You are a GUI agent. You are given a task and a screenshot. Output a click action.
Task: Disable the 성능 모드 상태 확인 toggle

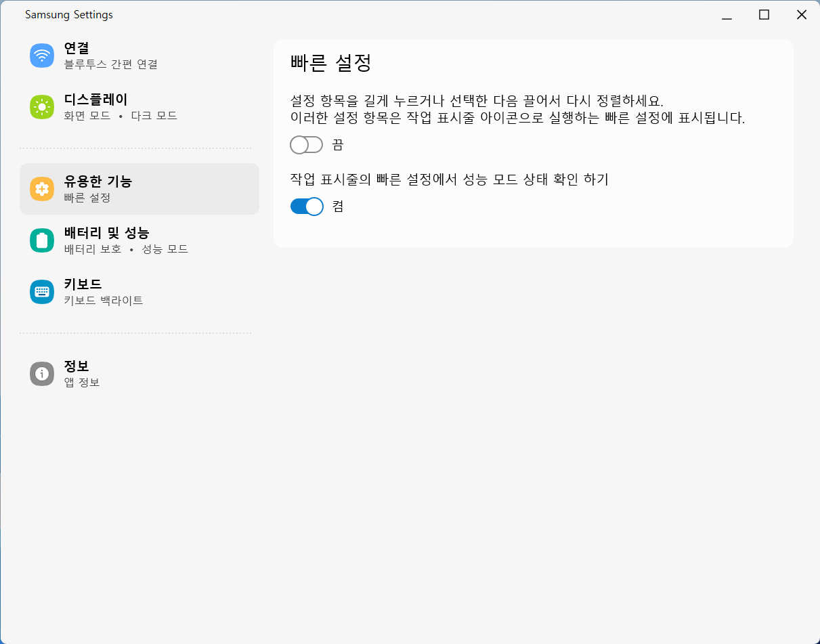[306, 207]
